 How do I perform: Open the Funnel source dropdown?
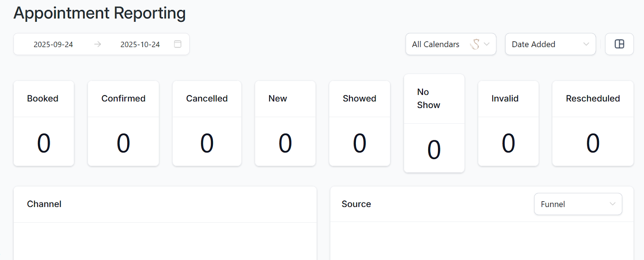pyautogui.click(x=578, y=204)
